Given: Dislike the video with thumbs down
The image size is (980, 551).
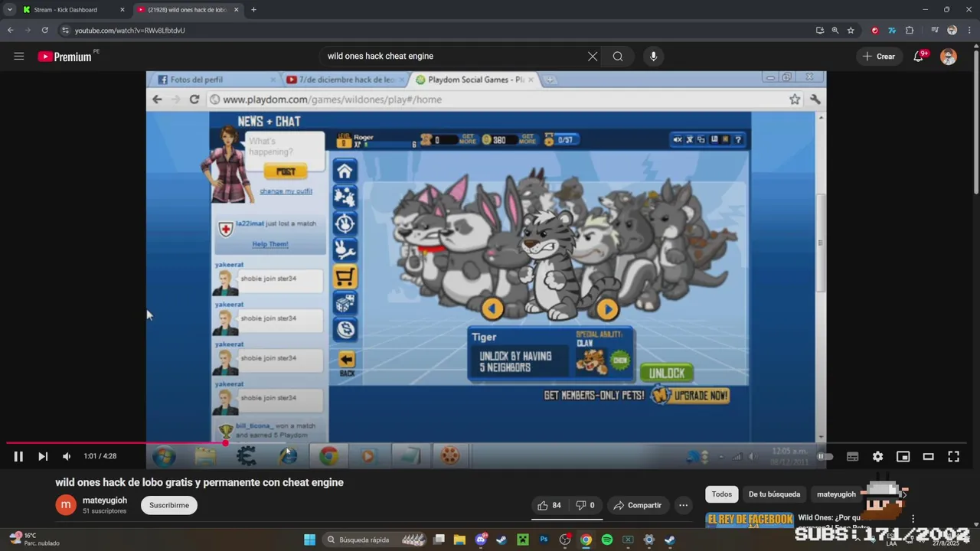Looking at the screenshot, I should click(x=586, y=505).
